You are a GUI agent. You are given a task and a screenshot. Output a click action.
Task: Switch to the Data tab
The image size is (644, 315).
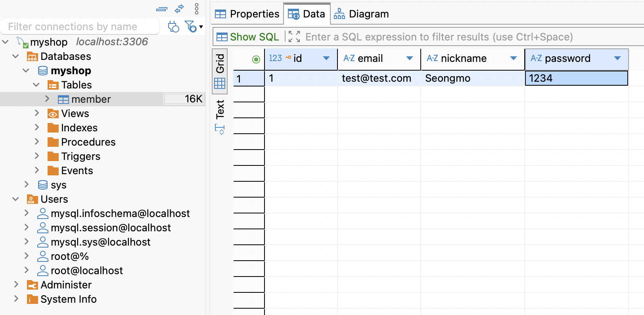[x=307, y=14]
